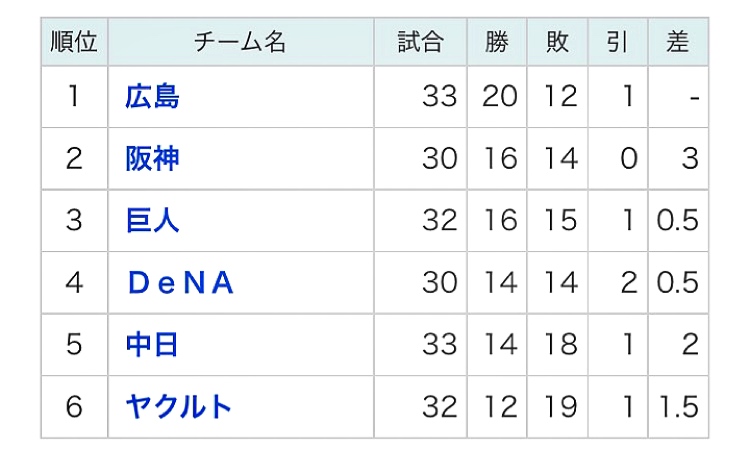Image resolution: width=750 pixels, height=449 pixels.
Task: Select the 引 column header
Action: coord(617,42)
